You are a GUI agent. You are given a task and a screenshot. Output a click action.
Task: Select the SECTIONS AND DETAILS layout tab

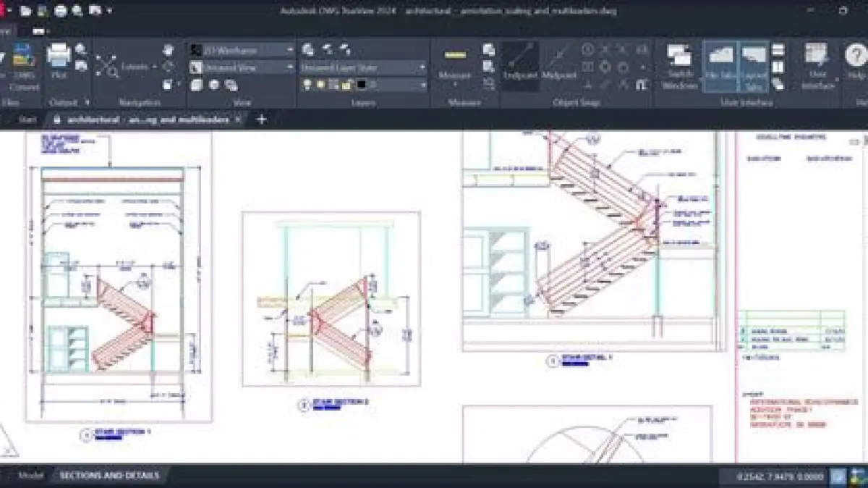[109, 476]
